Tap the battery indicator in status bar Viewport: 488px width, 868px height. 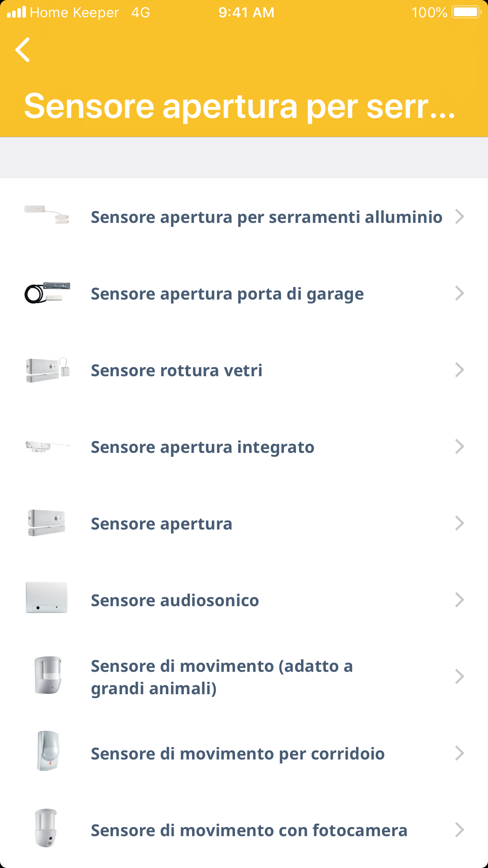tap(466, 12)
